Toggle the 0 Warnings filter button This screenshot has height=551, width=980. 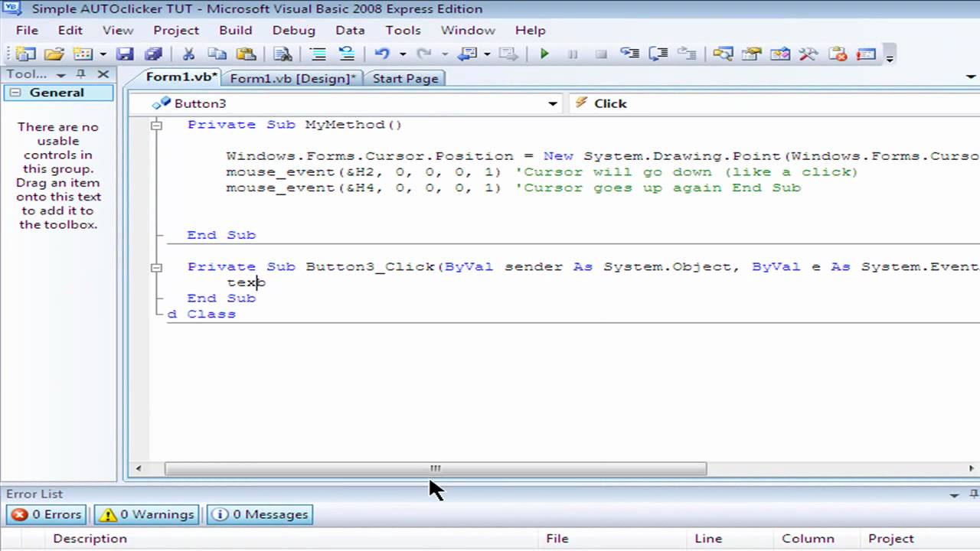pos(146,514)
